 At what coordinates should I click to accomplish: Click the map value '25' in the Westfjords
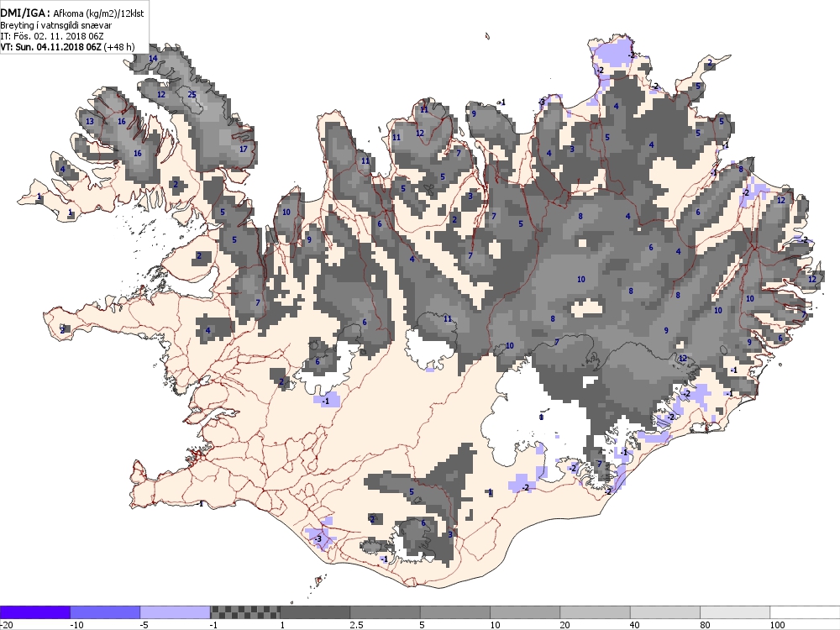tap(192, 95)
